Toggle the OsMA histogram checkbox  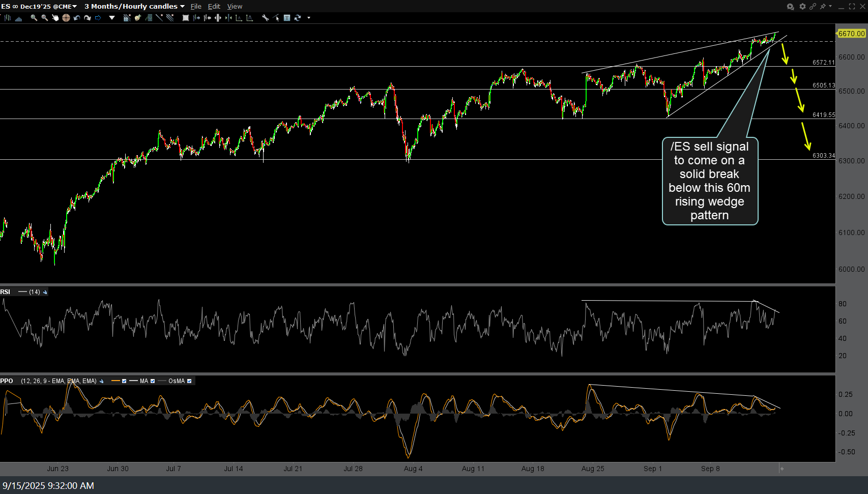click(189, 381)
